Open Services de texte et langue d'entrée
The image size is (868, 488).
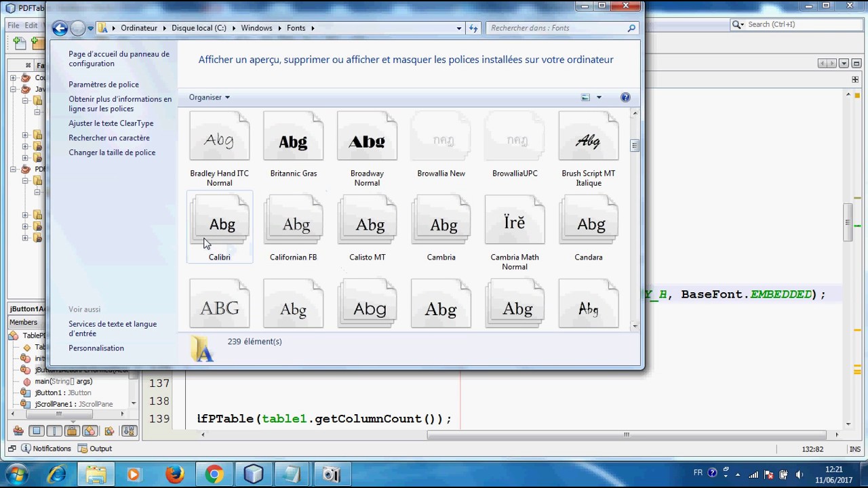pos(113,328)
